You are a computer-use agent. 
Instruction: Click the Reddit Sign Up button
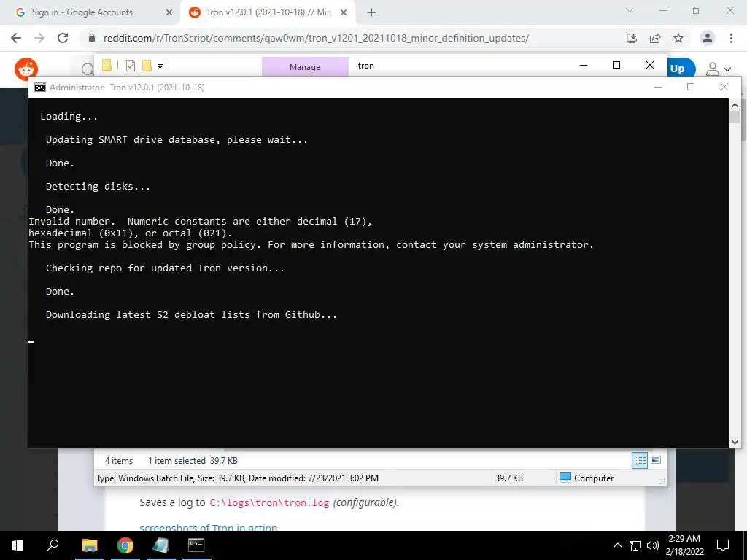coord(681,69)
